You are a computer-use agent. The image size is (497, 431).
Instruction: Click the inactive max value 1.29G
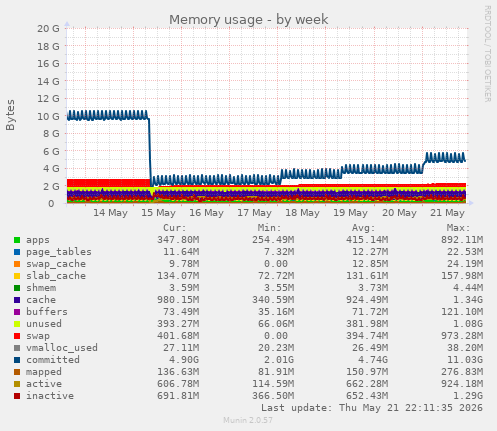point(468,396)
